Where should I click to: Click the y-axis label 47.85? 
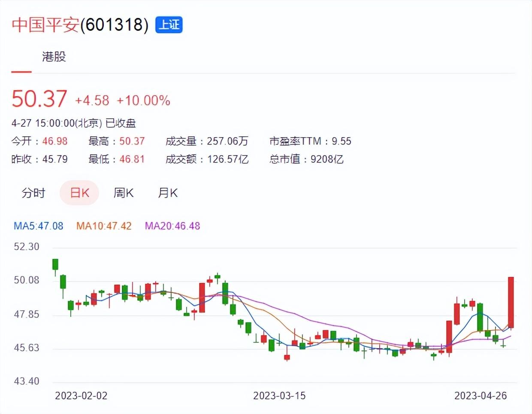coord(27,315)
